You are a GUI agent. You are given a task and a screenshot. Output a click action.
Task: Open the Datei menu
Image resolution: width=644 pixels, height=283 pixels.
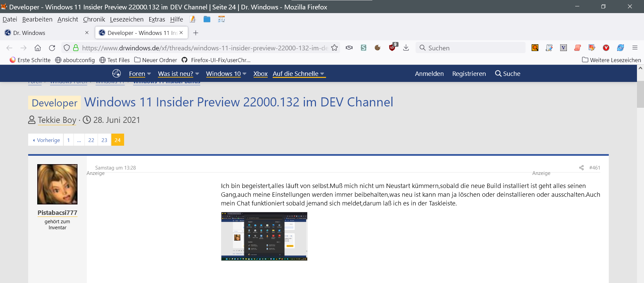(x=10, y=19)
